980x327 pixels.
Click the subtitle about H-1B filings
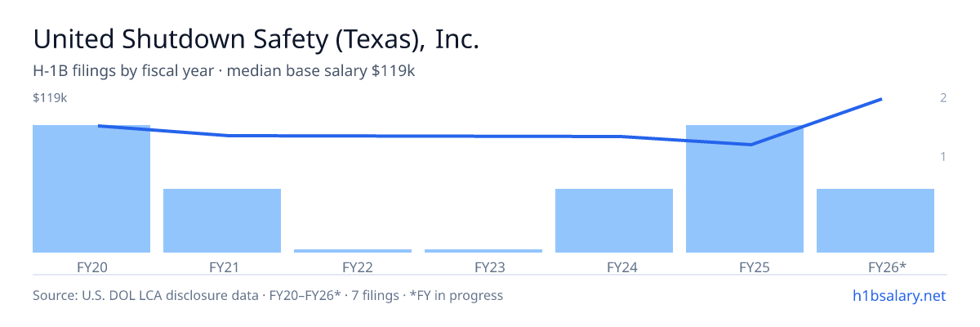point(224,71)
